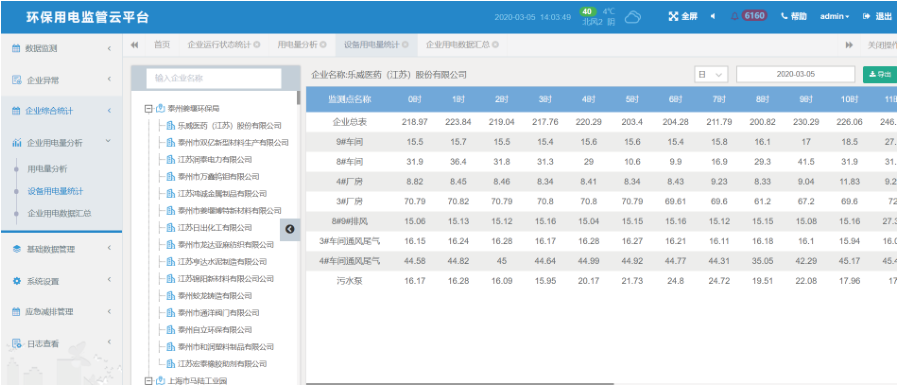
Task: Open 设备用电量统计 in the sidebar submenu
Action: click(56, 191)
